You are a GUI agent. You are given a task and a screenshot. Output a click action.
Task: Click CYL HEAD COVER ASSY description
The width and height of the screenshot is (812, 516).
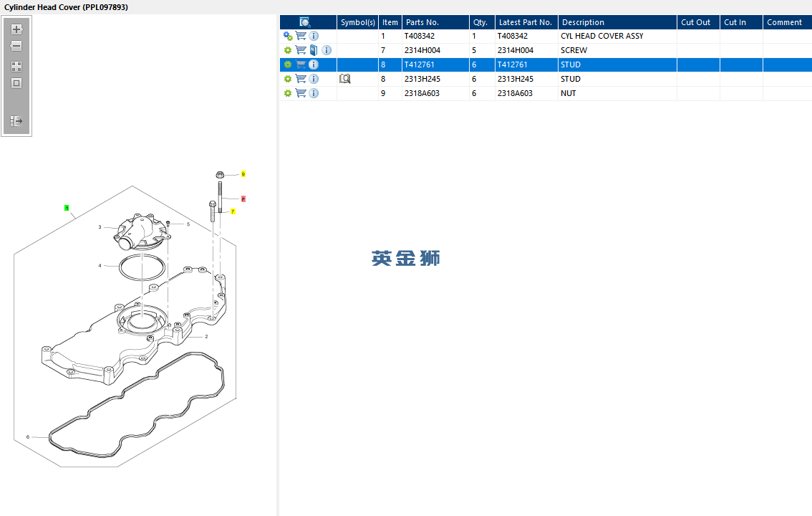601,37
